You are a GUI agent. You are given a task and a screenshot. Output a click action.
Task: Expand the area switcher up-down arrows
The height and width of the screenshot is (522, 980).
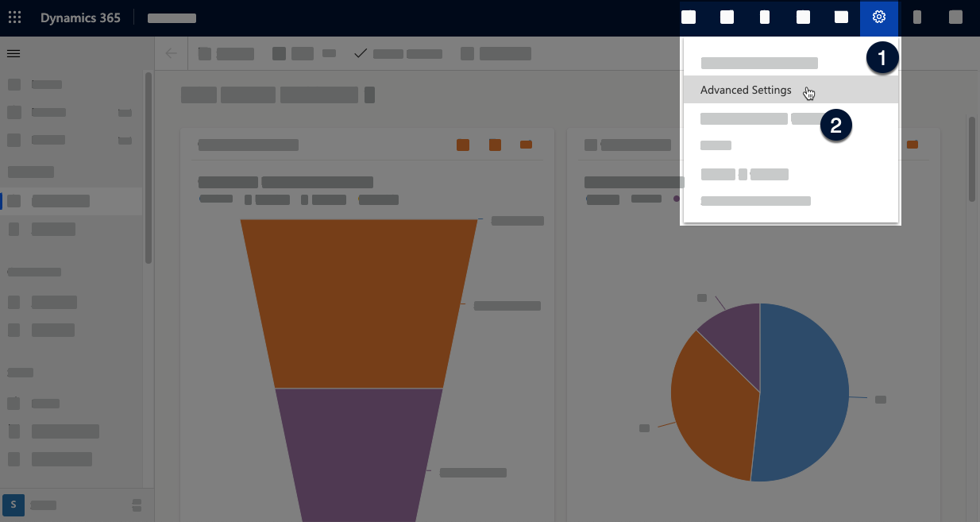click(137, 505)
